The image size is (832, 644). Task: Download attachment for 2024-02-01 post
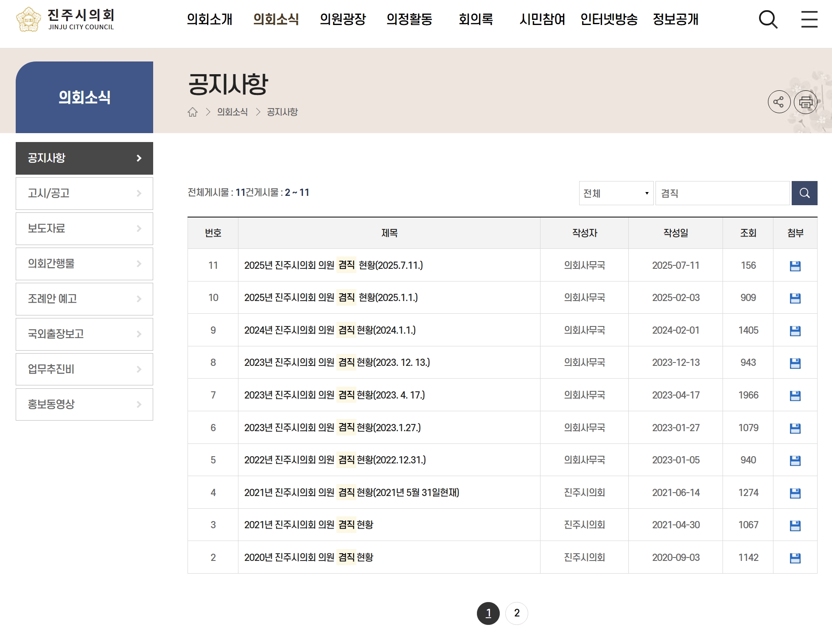[x=795, y=331]
